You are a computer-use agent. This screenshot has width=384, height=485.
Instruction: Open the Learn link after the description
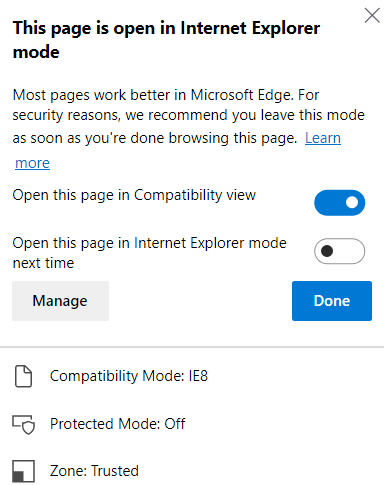(x=323, y=138)
